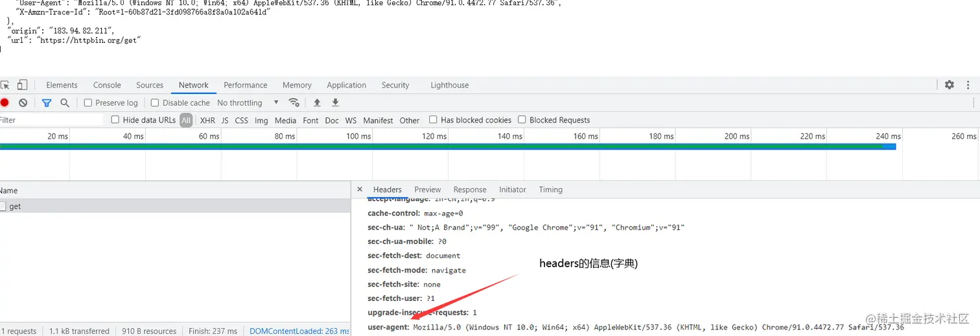Click the Export HAR download icon

335,102
